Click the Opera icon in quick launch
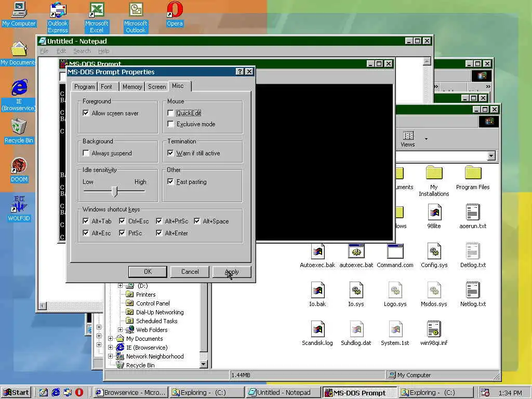 [x=79, y=392]
